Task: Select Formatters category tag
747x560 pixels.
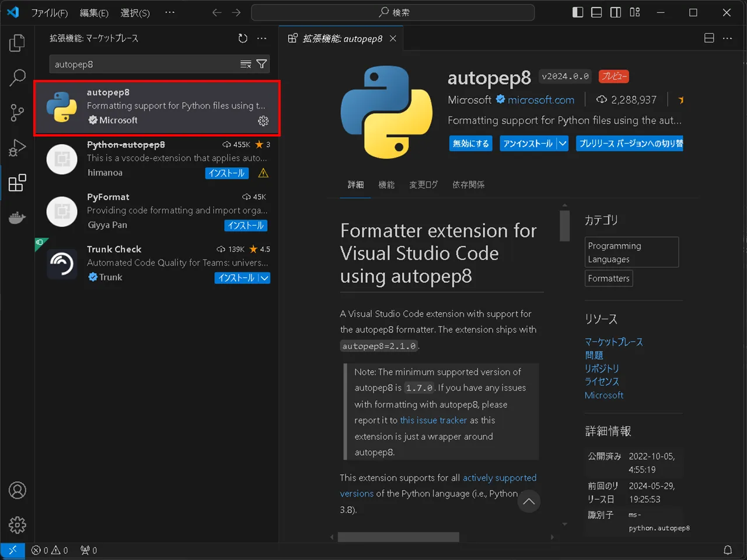Action: [609, 278]
